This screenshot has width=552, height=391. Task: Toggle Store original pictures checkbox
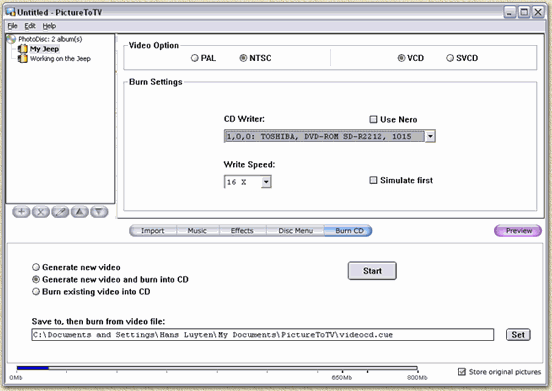(462, 372)
